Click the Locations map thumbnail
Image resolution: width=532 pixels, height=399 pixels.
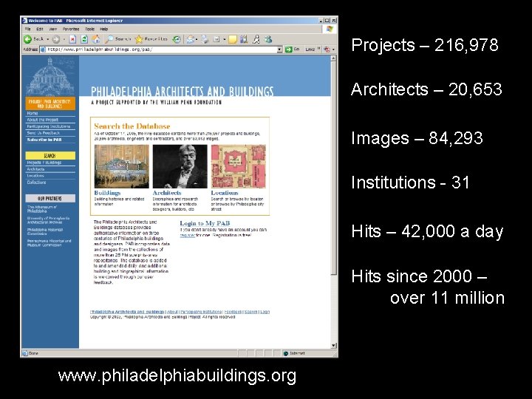click(x=239, y=166)
